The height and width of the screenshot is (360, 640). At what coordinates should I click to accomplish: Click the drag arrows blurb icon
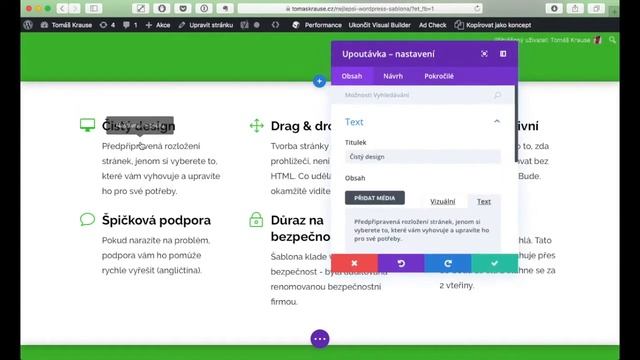tap(256, 125)
